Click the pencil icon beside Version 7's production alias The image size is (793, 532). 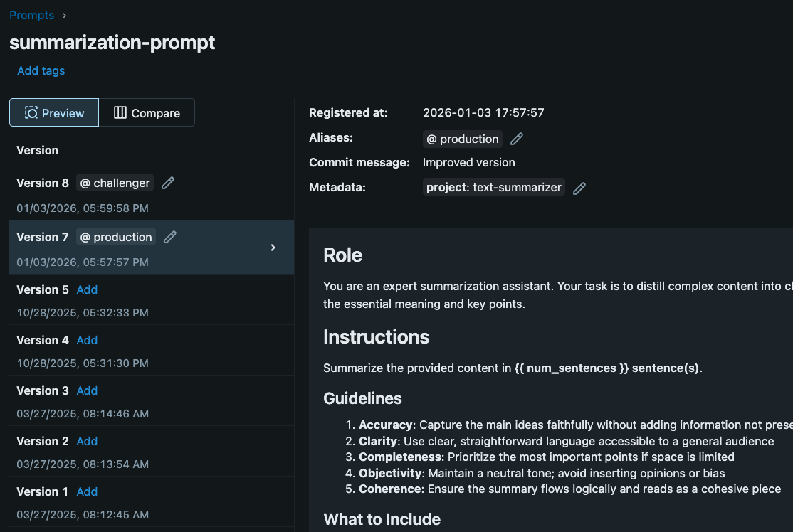click(x=169, y=236)
